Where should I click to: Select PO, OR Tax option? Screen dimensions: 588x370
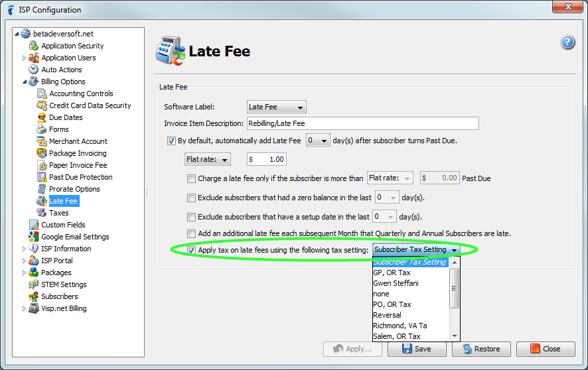point(411,304)
